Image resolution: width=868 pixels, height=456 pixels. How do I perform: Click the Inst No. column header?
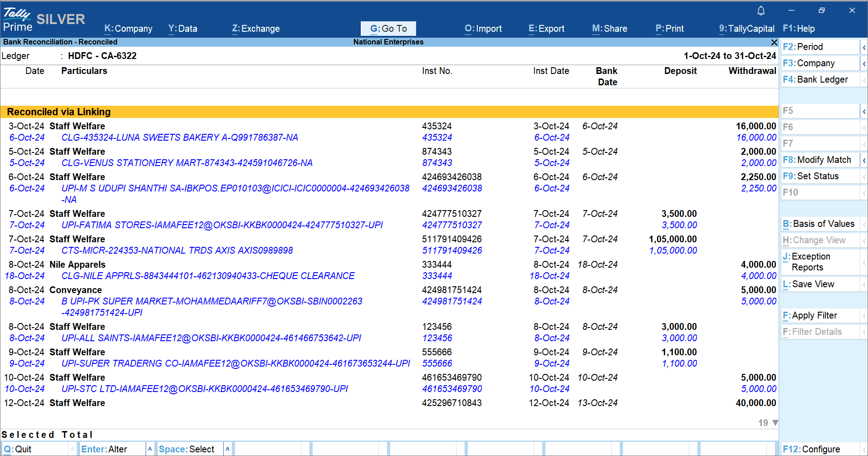pyautogui.click(x=437, y=71)
